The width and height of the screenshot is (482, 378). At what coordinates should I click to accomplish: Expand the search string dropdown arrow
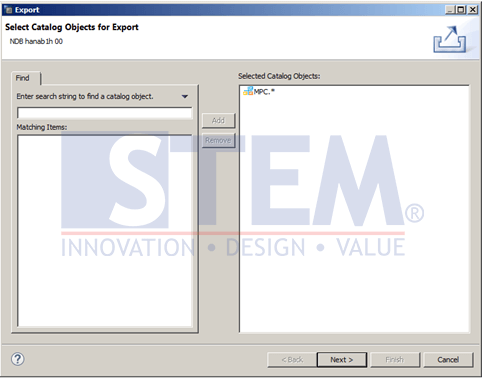185,97
